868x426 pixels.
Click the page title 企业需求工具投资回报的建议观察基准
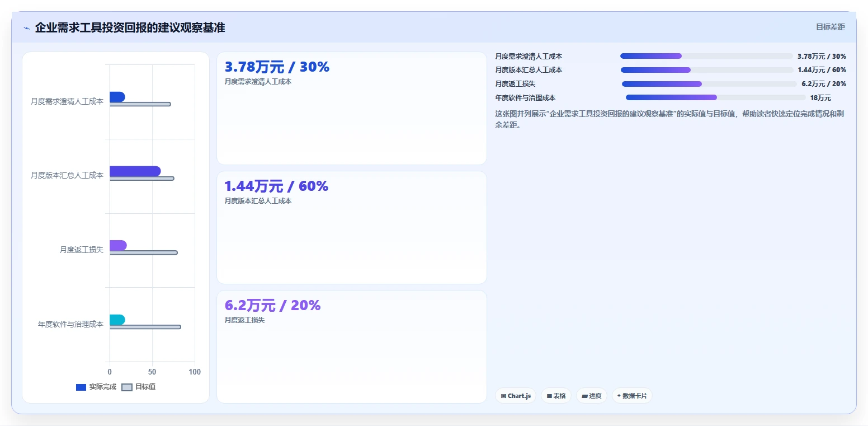click(x=130, y=27)
